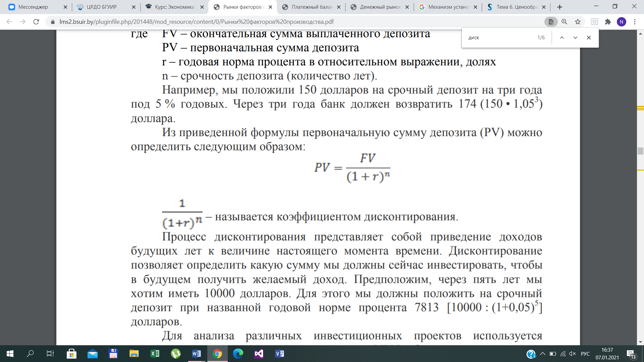The height and width of the screenshot is (362, 644).
Task: Show hidden system tray icons
Action: (542, 354)
